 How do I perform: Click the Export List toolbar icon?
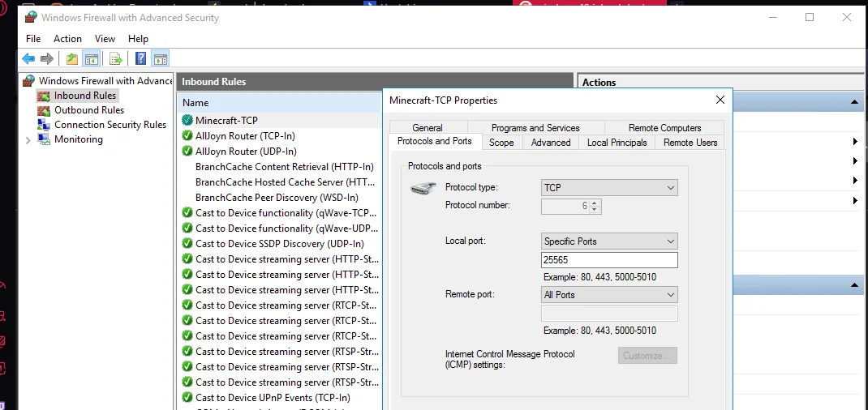pos(115,58)
